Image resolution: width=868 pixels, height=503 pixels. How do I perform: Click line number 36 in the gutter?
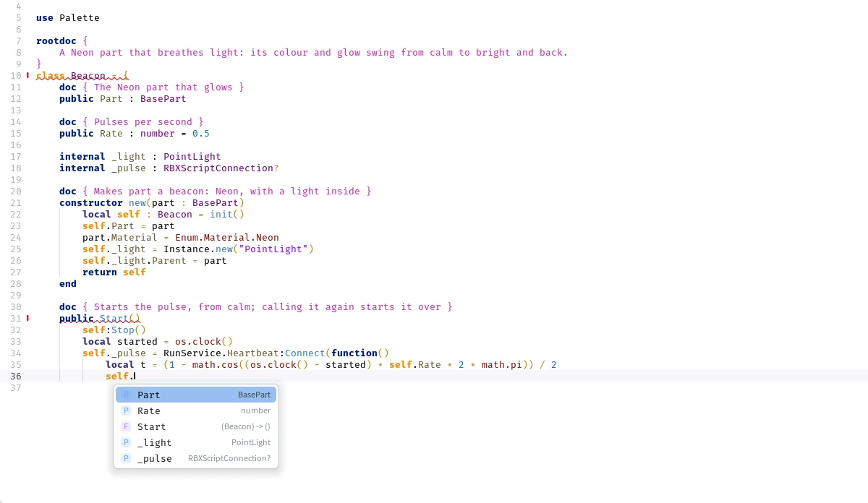click(16, 376)
